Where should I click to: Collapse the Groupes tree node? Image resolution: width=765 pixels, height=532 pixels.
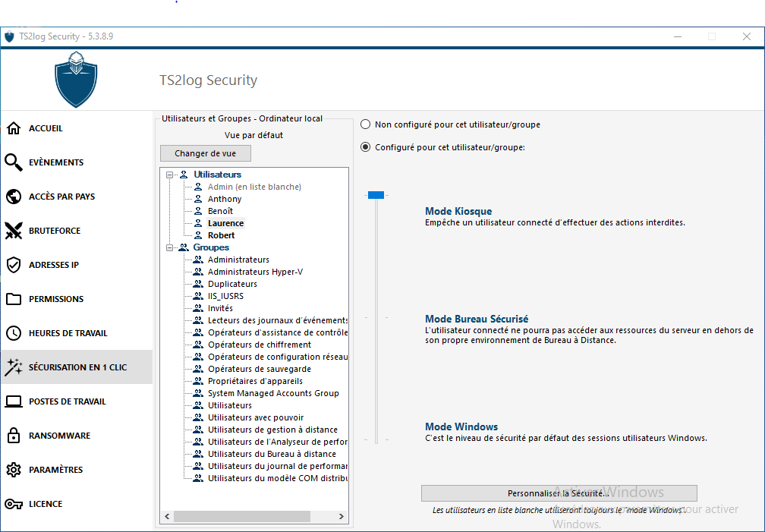[x=169, y=247]
